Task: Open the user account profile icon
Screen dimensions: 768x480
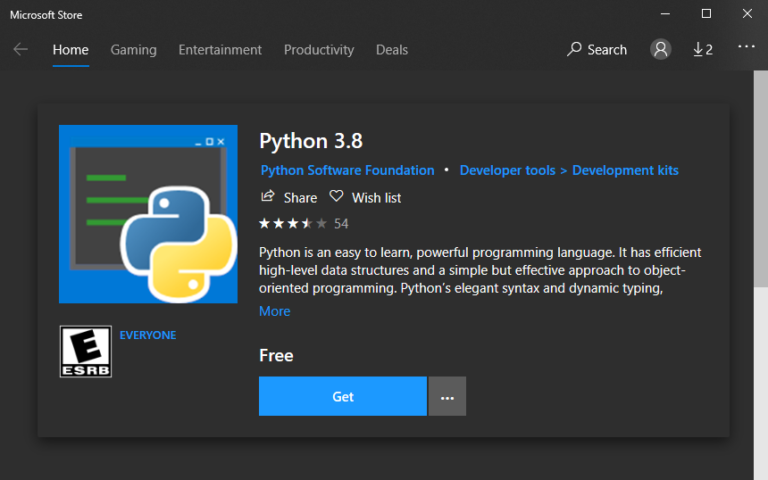Action: point(660,49)
